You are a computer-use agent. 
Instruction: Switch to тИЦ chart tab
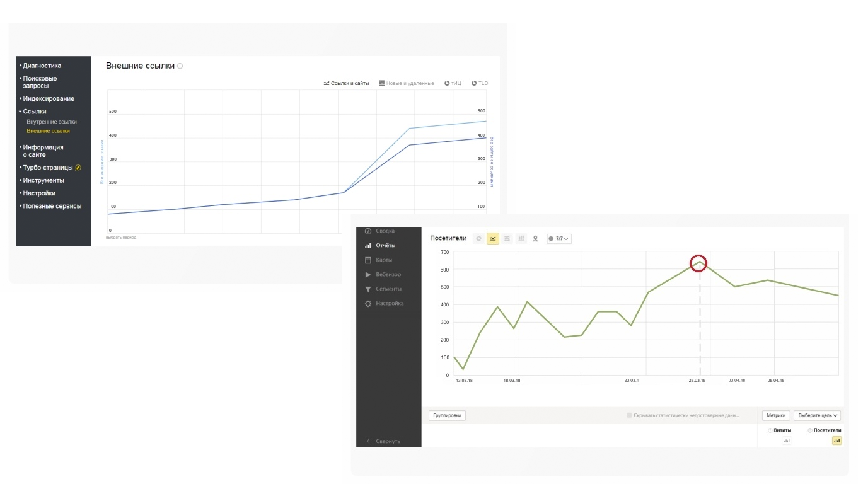point(453,83)
